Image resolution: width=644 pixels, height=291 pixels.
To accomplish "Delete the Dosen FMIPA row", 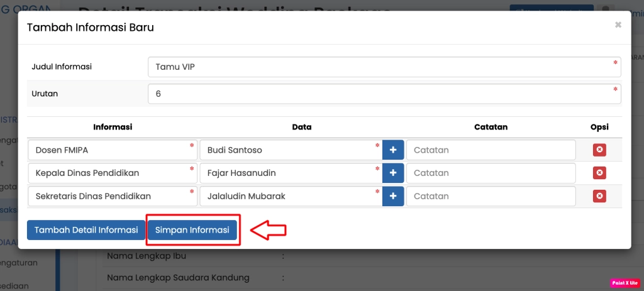I will pos(599,150).
